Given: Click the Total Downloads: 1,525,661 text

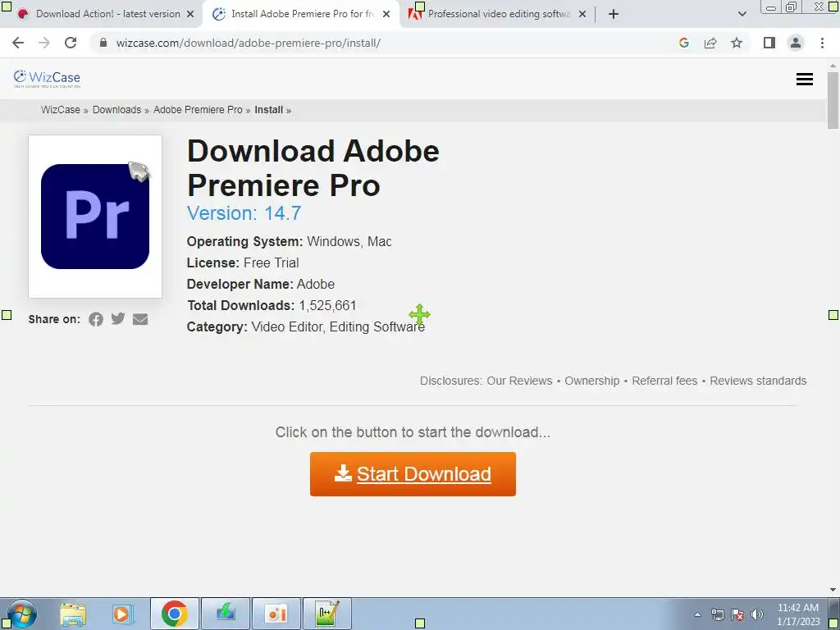Looking at the screenshot, I should click(x=272, y=305).
